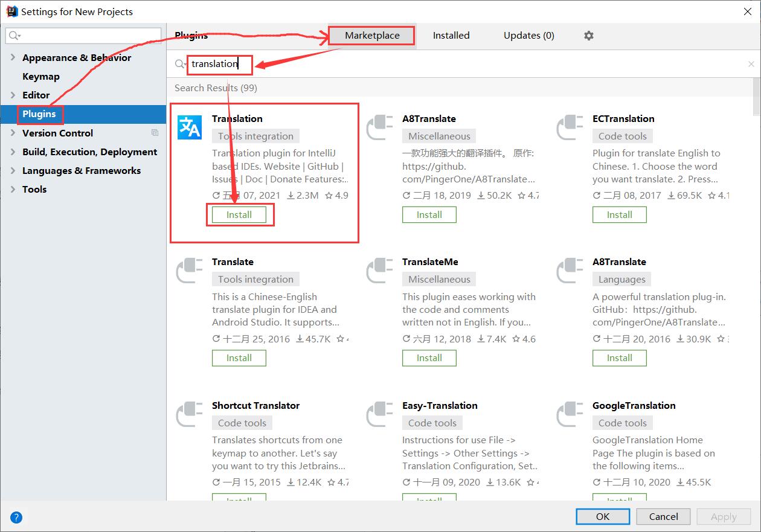Click the Translation plugin logo icon
Viewport: 761px width, 532px height.
tap(190, 127)
